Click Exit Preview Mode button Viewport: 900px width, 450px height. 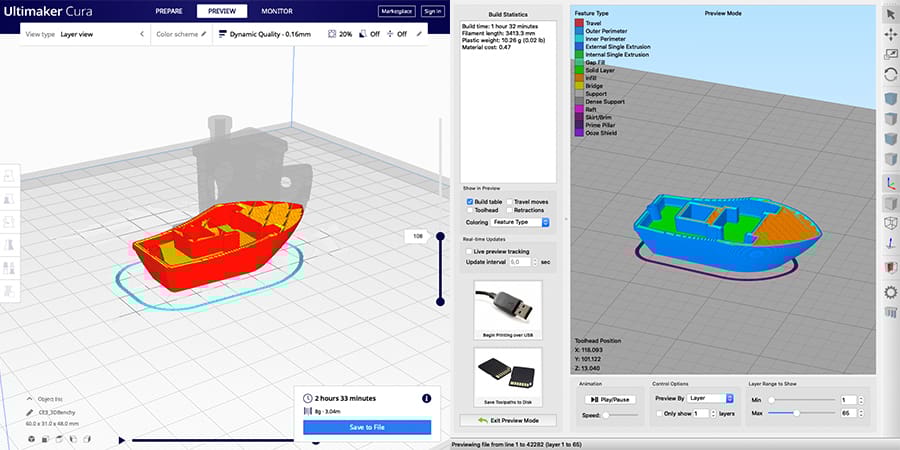coord(508,420)
